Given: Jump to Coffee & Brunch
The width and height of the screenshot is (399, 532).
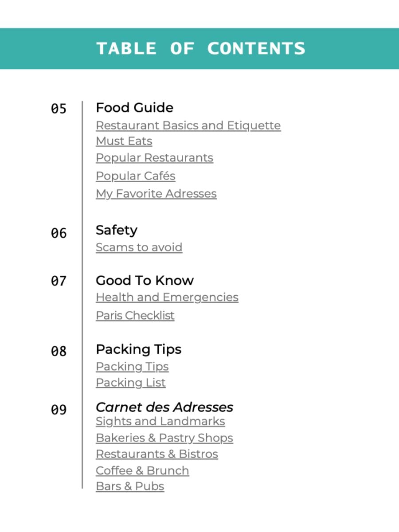Looking at the screenshot, I should pyautogui.click(x=142, y=471).
